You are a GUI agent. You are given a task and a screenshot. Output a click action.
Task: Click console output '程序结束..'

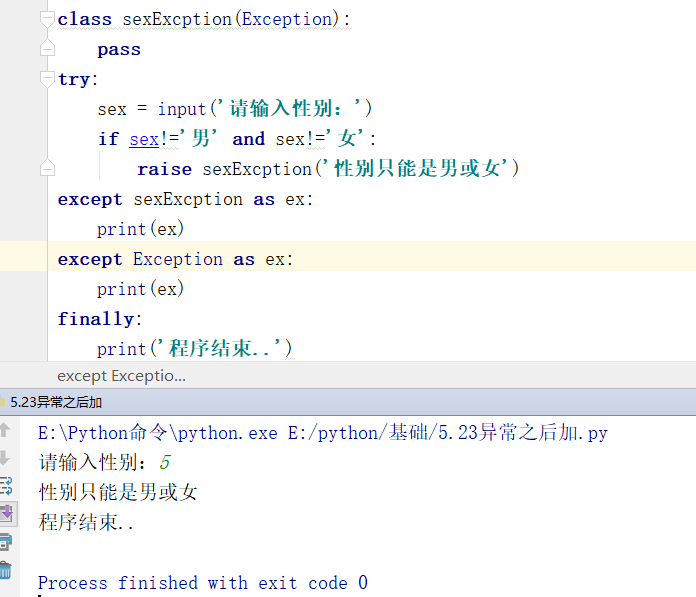(x=86, y=522)
